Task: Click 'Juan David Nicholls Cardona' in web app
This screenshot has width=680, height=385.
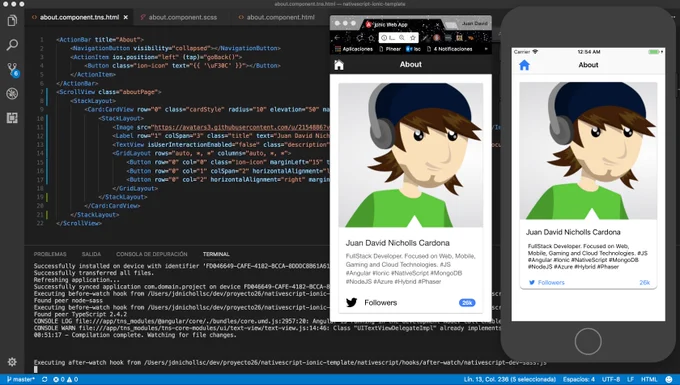Action: [x=398, y=243]
